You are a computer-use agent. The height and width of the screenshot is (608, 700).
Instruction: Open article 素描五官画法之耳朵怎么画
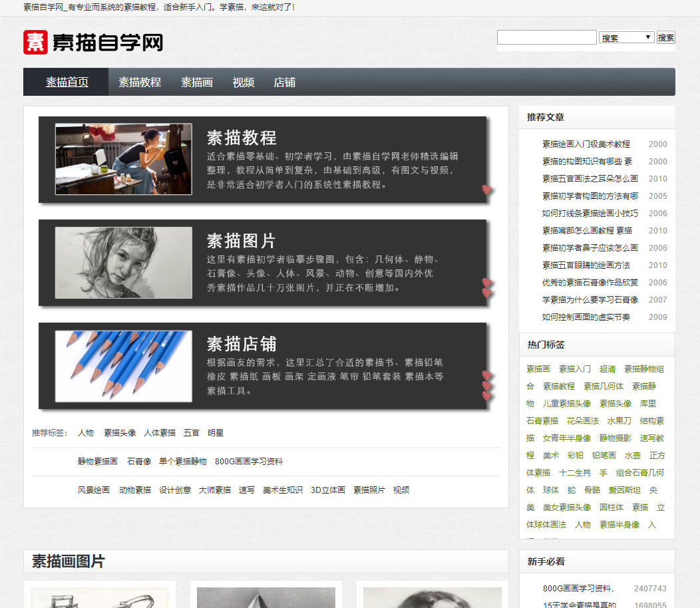coord(590,178)
